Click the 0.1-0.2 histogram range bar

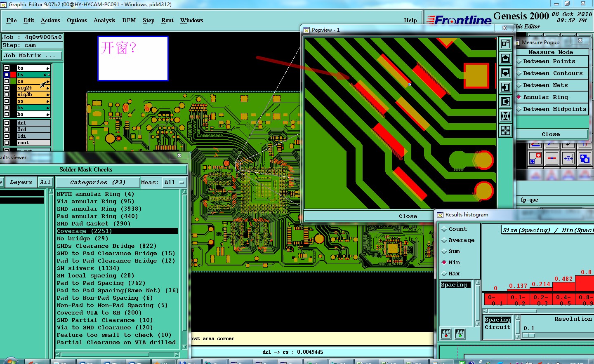click(x=518, y=299)
